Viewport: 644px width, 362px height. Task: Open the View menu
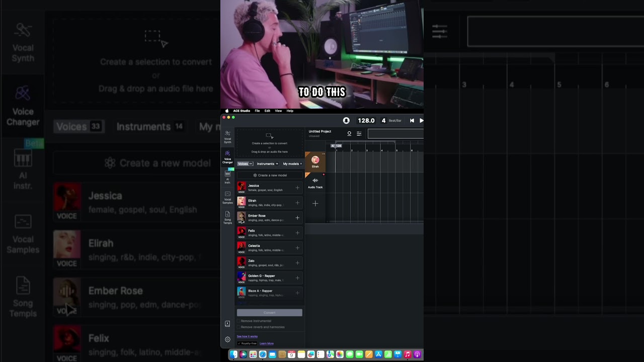click(278, 111)
